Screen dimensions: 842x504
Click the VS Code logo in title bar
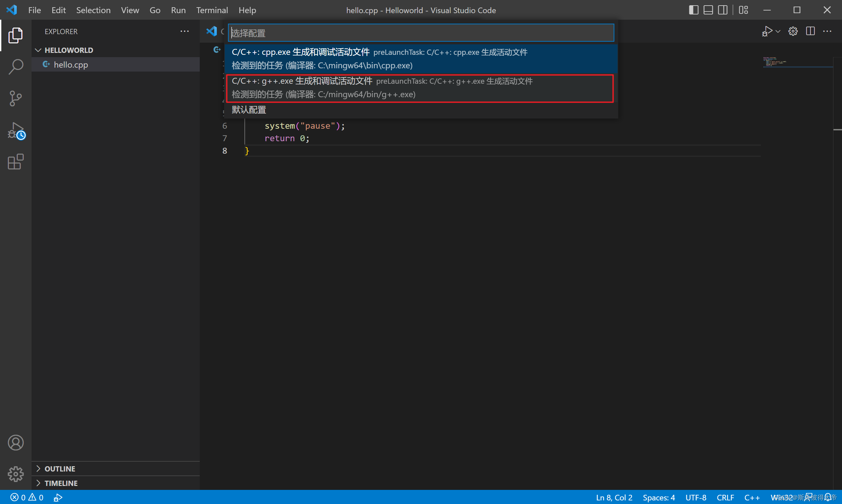(x=11, y=10)
